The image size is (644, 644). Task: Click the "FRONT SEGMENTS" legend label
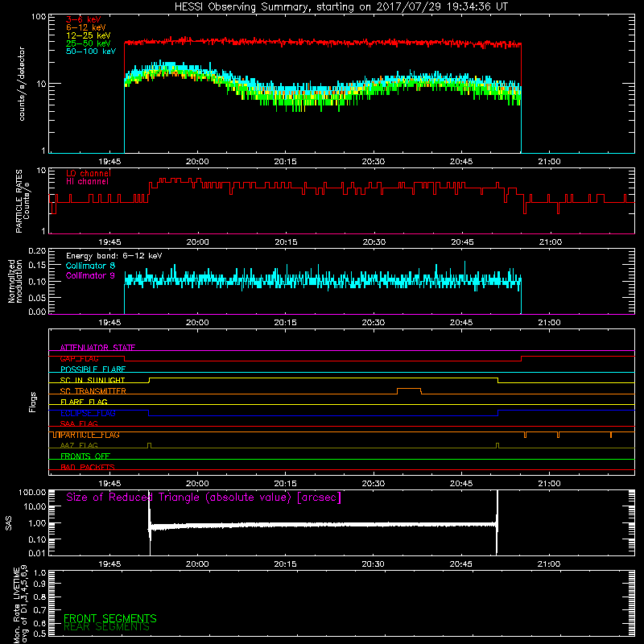coord(110,618)
